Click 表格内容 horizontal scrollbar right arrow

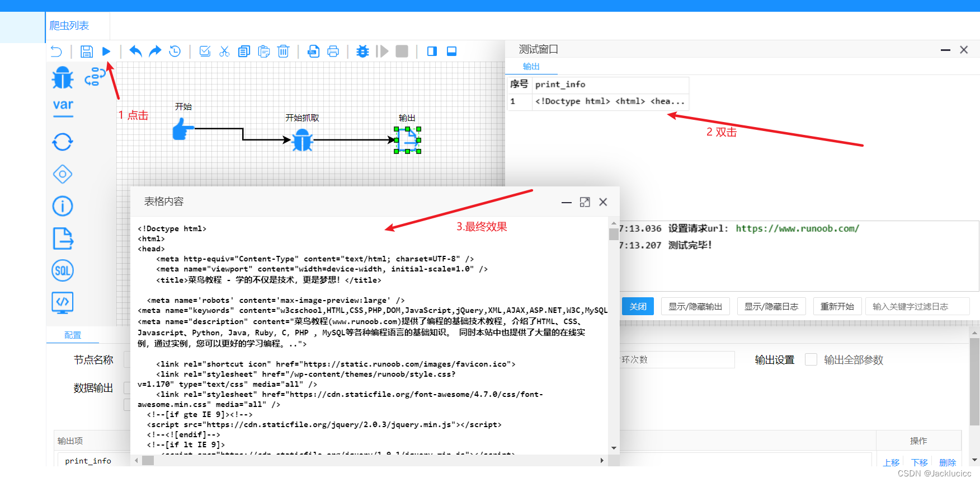602,460
